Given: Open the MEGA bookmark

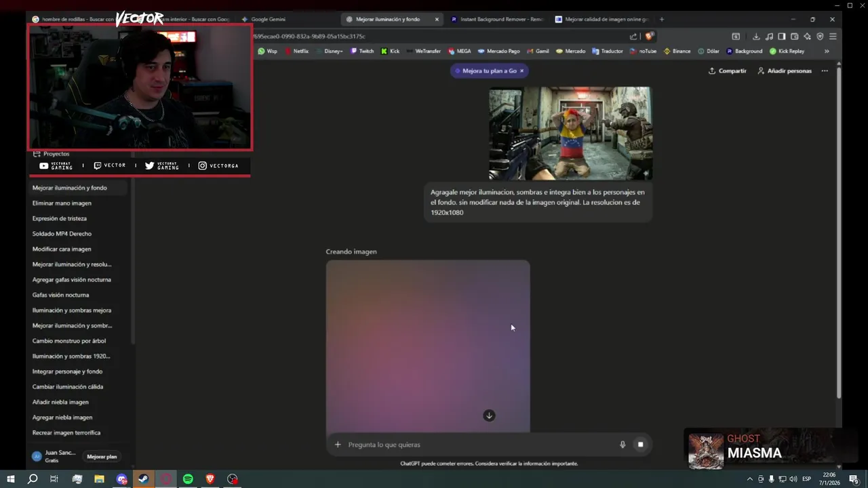Looking at the screenshot, I should click(460, 51).
